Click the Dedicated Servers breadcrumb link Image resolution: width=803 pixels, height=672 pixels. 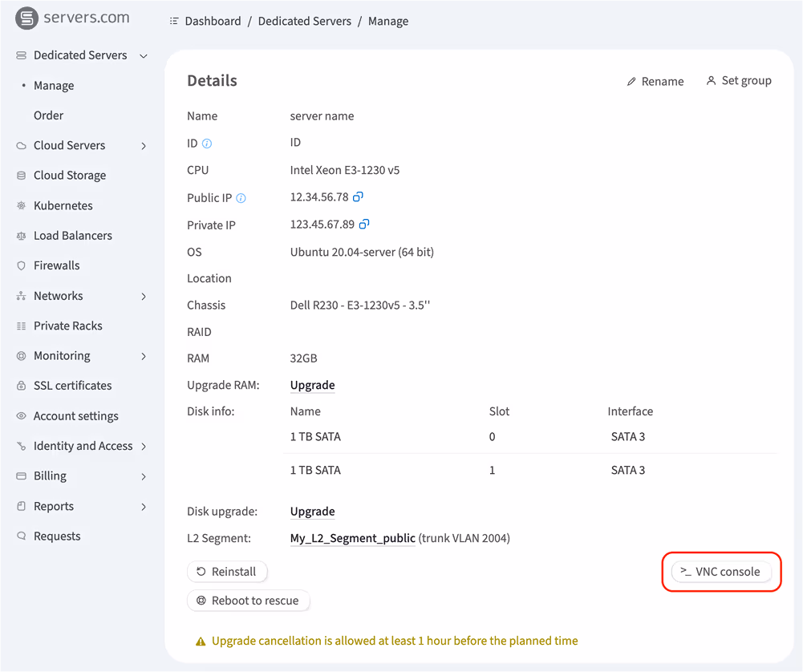(x=305, y=21)
